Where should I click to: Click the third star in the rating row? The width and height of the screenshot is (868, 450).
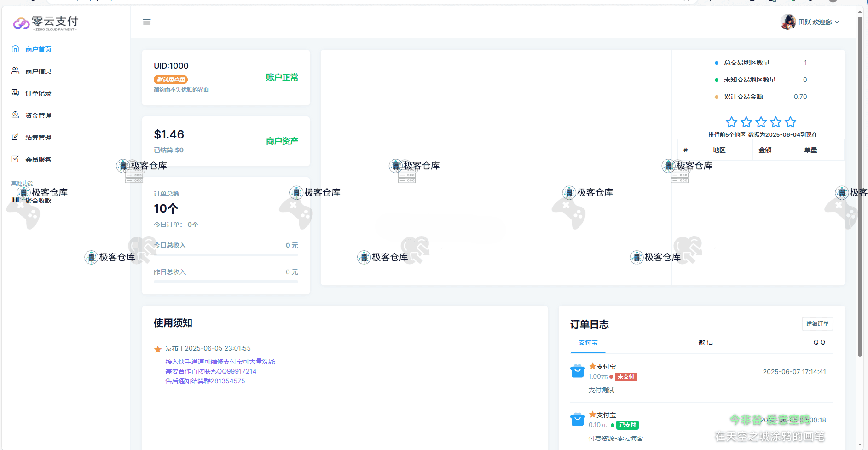[761, 122]
